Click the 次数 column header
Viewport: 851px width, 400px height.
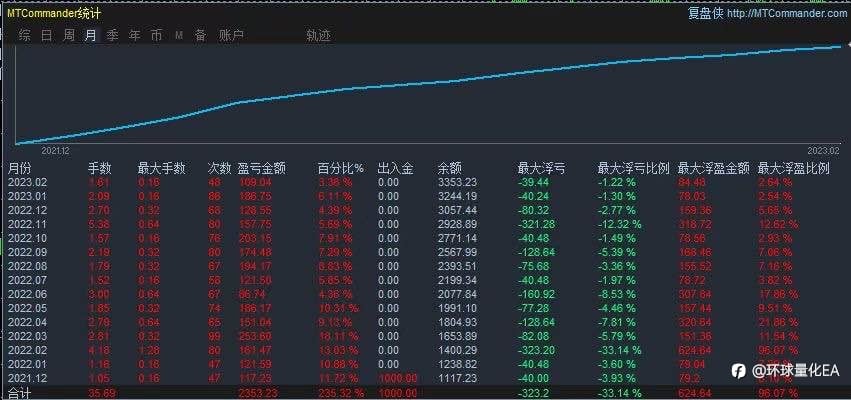click(219, 168)
